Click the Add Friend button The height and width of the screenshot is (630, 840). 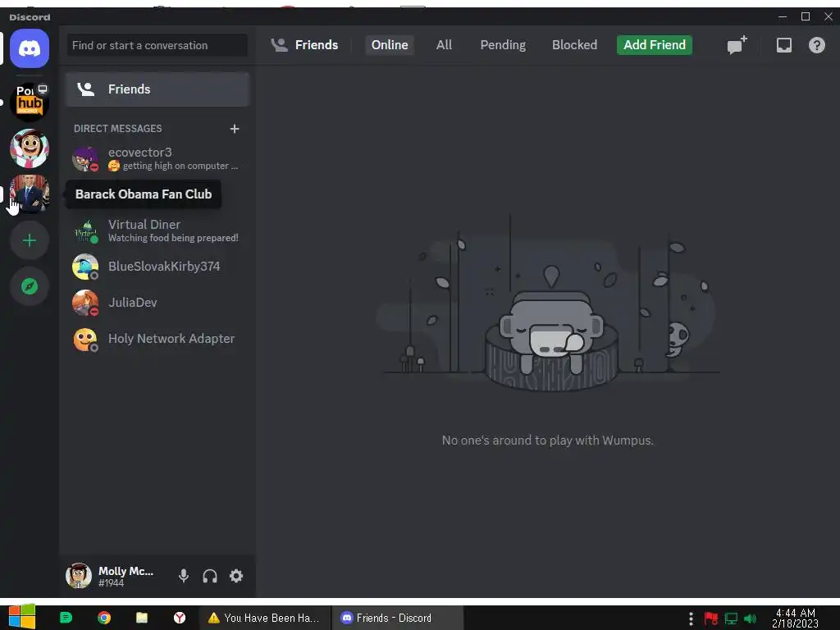coord(654,45)
